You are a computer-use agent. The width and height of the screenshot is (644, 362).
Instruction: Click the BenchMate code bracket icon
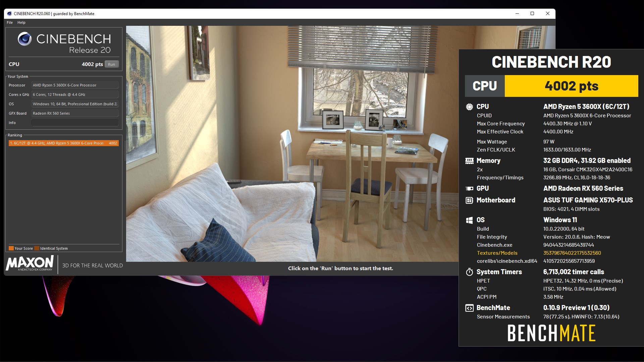tap(469, 308)
